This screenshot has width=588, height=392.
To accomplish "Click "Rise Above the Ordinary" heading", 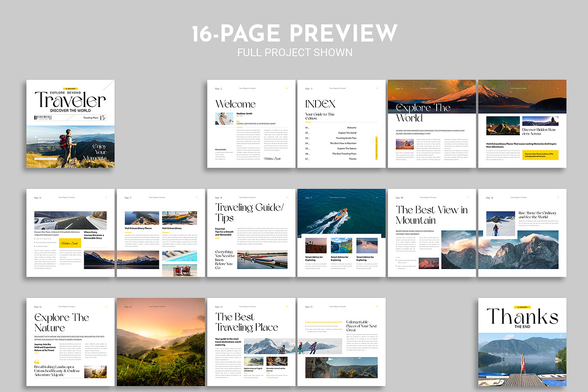I will [x=538, y=215].
